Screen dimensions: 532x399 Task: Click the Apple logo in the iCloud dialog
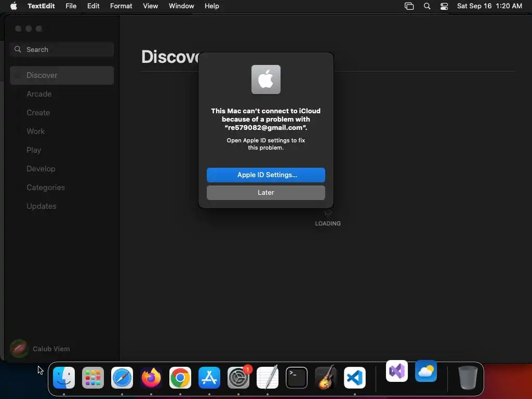(x=266, y=79)
